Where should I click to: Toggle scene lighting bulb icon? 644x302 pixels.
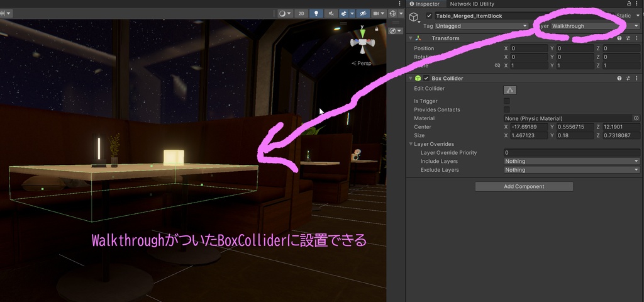point(316,14)
